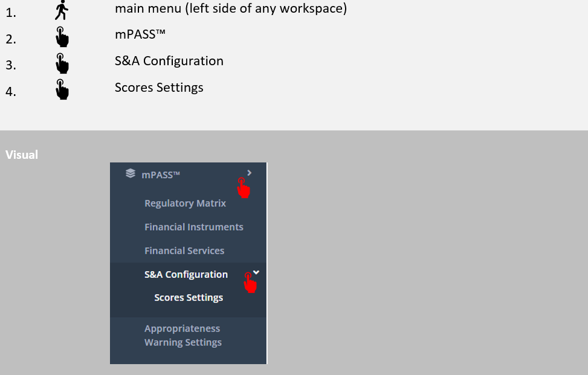Expand the mPASS™ menu using its right chevron

coord(250,173)
